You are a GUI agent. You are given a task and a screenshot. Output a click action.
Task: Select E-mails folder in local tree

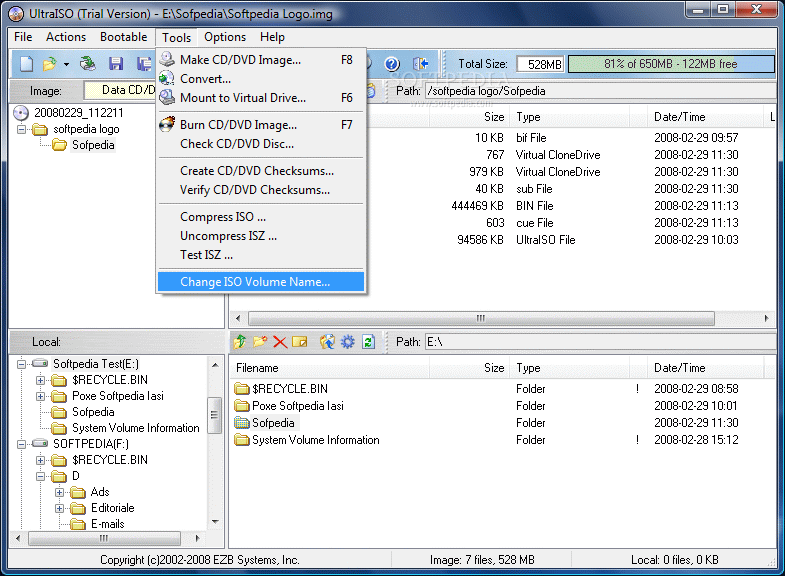tap(108, 524)
